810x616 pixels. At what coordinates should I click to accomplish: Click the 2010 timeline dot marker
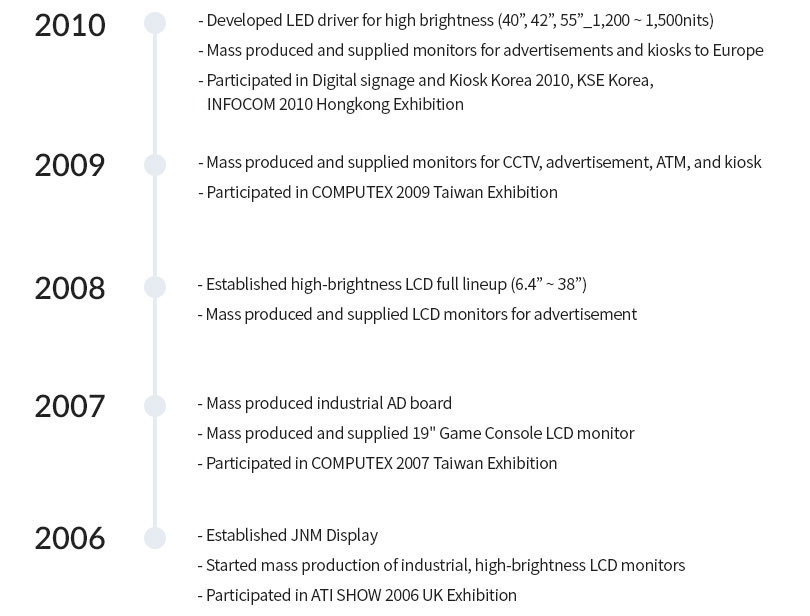[155, 23]
